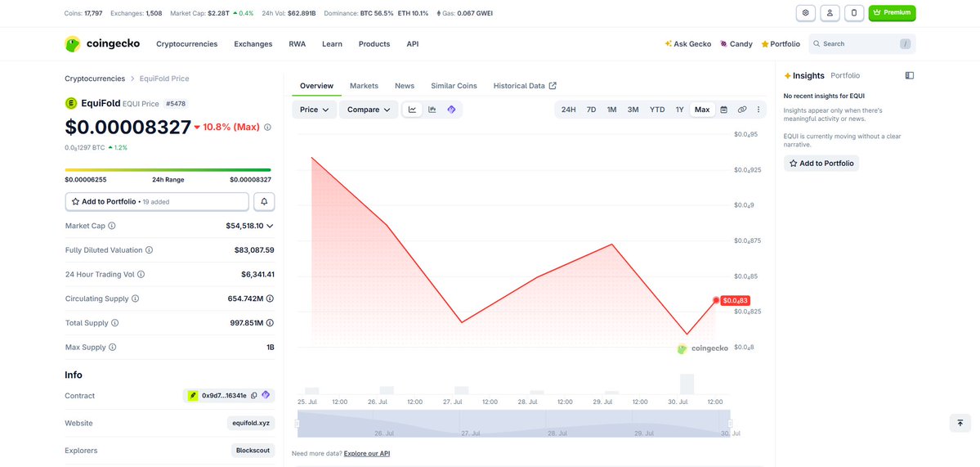The width and height of the screenshot is (980, 467).
Task: Select the line chart view icon
Action: 413,110
